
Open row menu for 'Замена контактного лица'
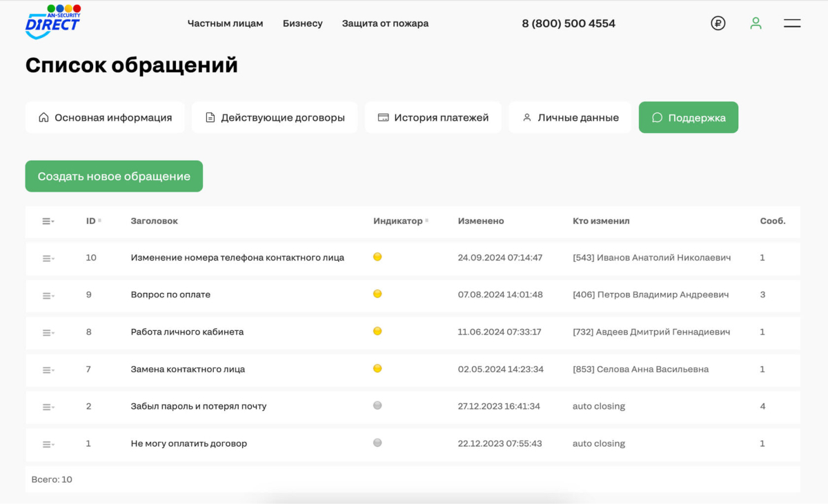48,370
